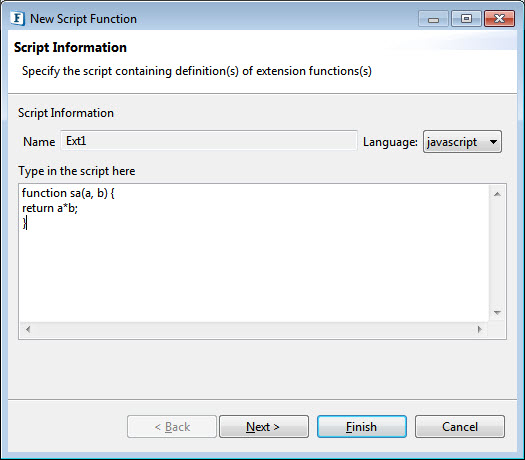This screenshot has height=460, width=525.
Task: Open the Language dropdown set to javascript
Action: (462, 142)
